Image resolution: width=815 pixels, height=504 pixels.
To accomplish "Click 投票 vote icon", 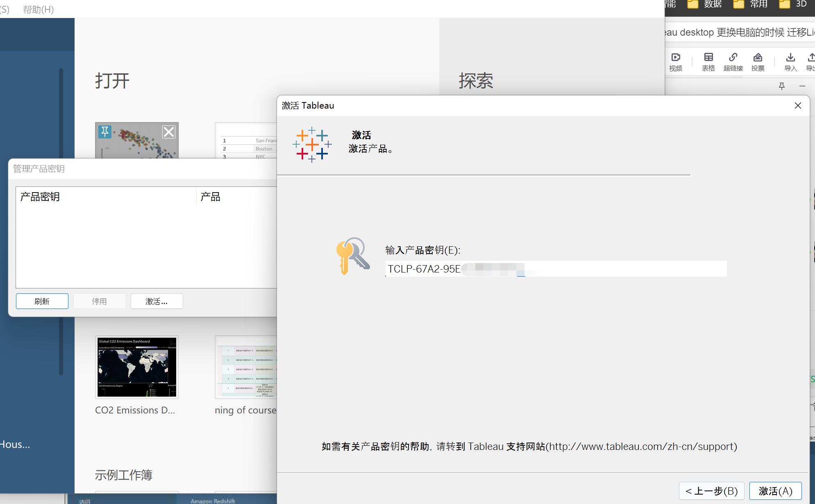I will pos(758,61).
